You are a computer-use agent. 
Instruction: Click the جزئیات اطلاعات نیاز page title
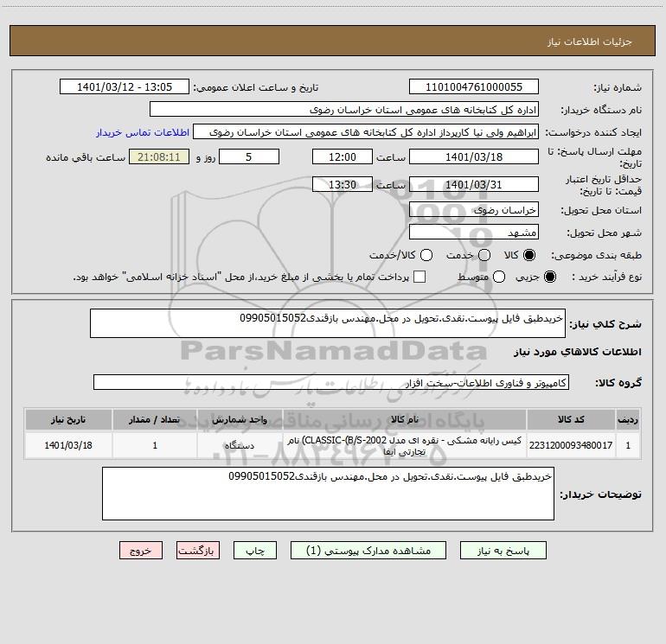pos(589,41)
